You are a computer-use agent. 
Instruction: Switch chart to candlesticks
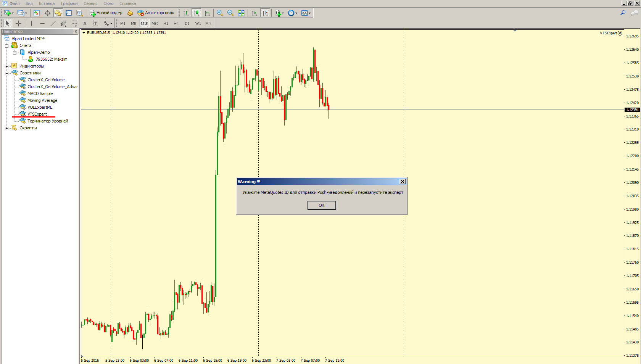196,13
